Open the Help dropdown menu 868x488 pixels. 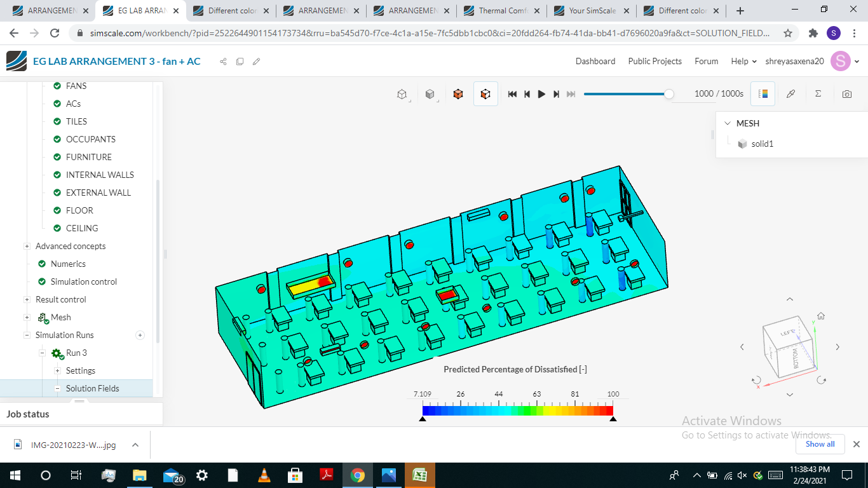[x=743, y=62]
